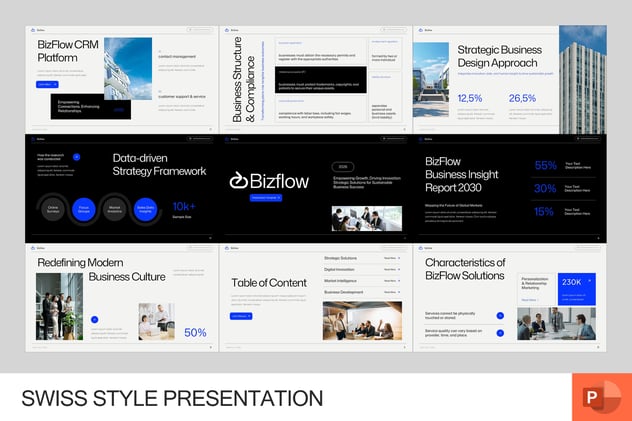The height and width of the screenshot is (421, 632).
Task: Select the 'Market Analysis' grey circle
Action: point(114,209)
